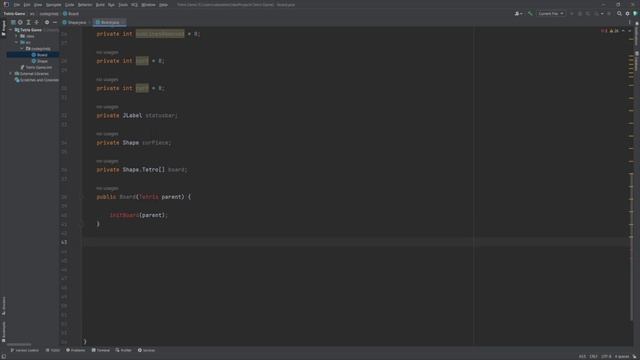Screen dimensions: 640x360
Task: Click Select Opened File target icon
Action: (20, 22)
